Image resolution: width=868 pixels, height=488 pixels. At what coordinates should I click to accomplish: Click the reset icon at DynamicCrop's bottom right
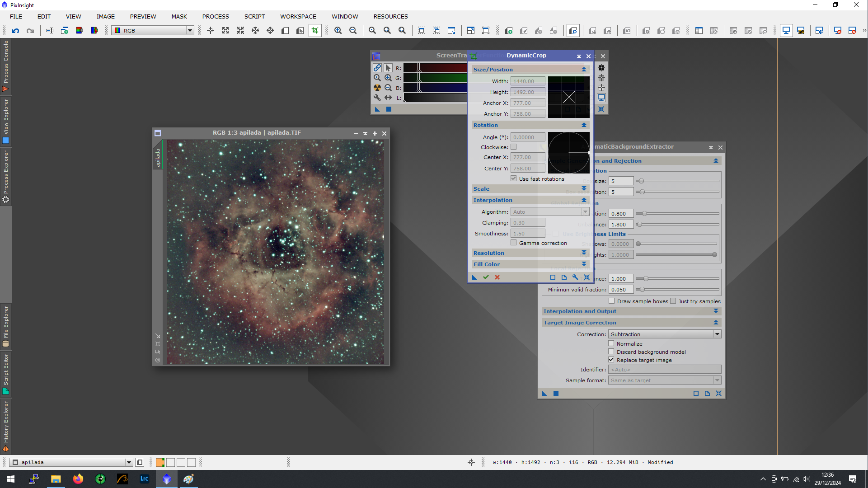[586, 277]
